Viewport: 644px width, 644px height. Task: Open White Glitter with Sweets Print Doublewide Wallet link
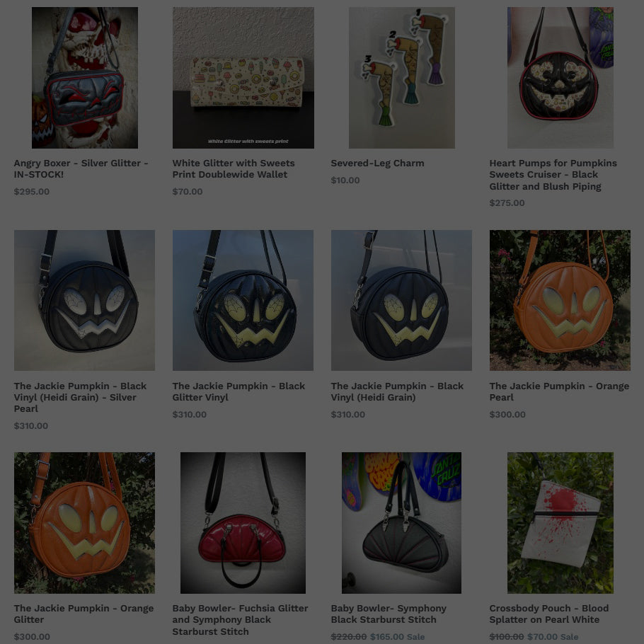234,169
